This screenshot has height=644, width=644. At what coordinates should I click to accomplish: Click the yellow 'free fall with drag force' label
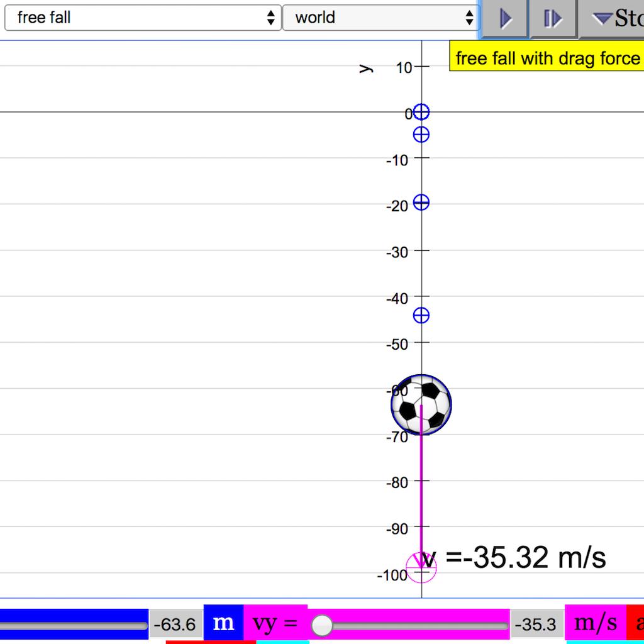pos(547,56)
